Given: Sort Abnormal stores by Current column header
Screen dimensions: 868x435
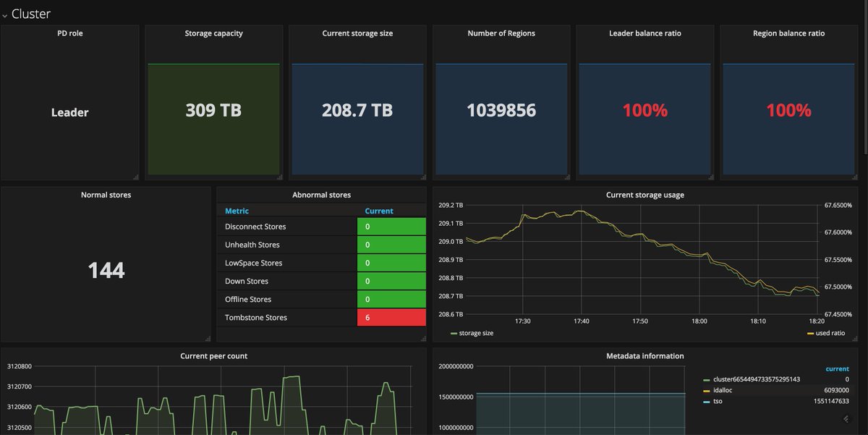Looking at the screenshot, I should pos(379,211).
